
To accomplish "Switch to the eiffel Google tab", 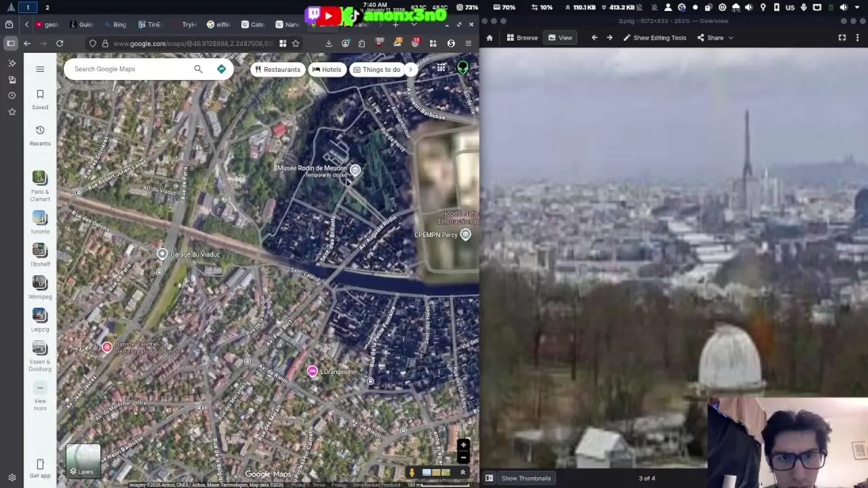I will [218, 24].
